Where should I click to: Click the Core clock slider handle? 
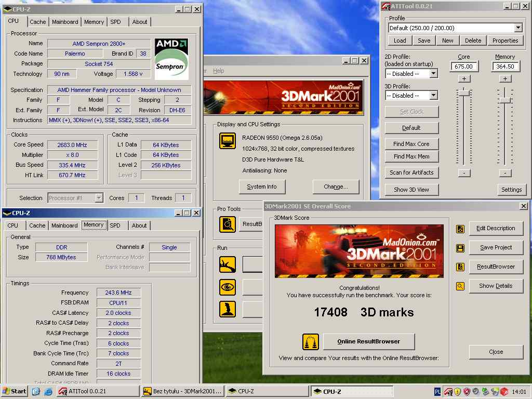tap(464, 92)
